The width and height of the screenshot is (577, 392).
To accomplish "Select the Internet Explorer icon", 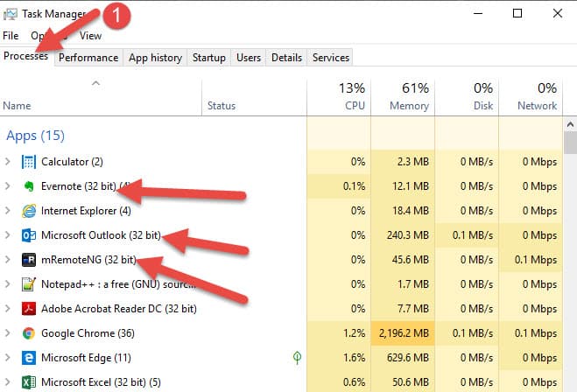I will point(29,211).
